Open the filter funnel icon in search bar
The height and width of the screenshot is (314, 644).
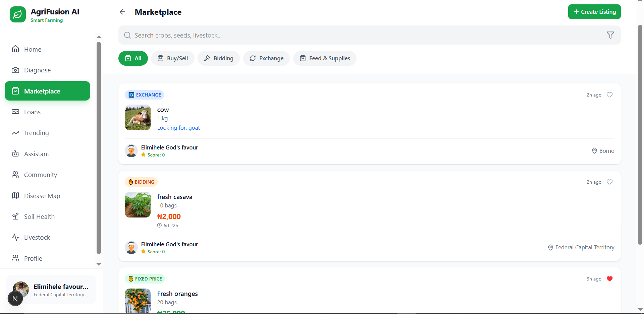point(610,35)
